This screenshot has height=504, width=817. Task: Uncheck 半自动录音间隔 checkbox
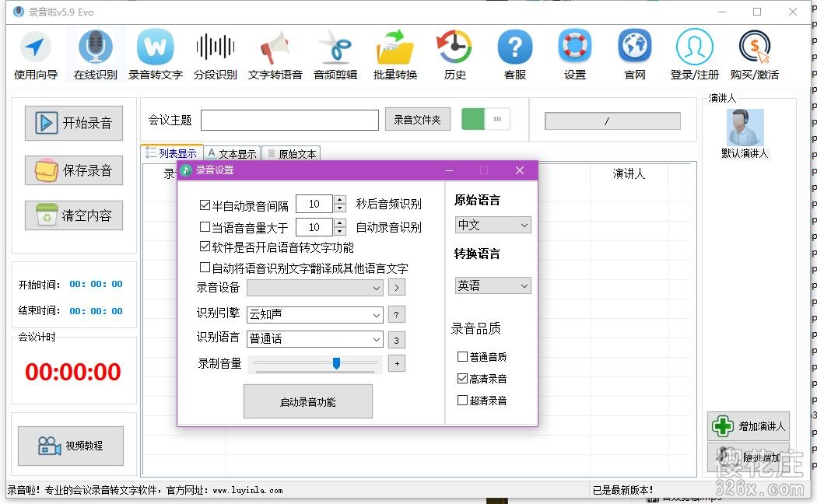click(205, 205)
